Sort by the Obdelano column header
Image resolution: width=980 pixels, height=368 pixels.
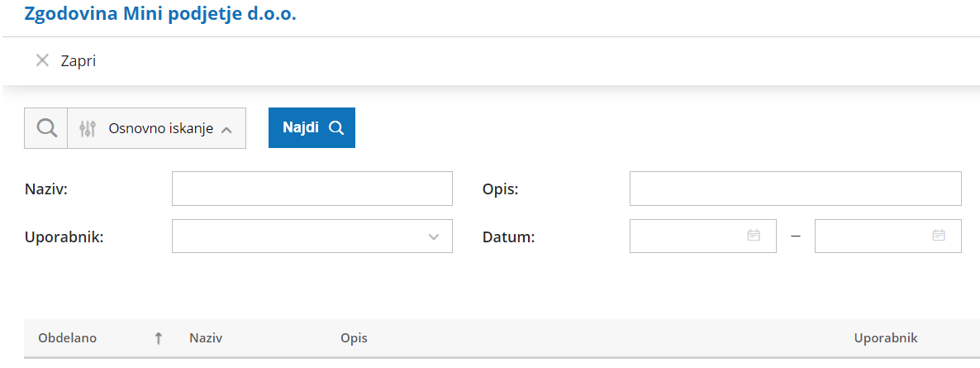(x=68, y=338)
